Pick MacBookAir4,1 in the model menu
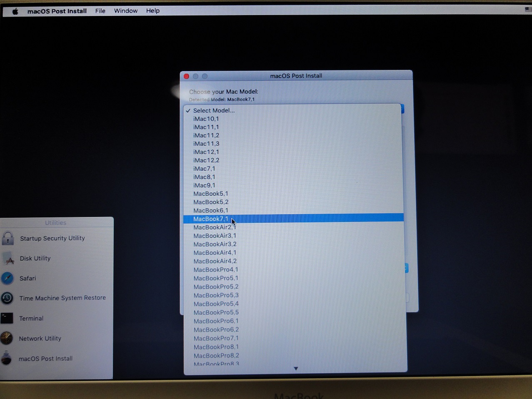 [294, 253]
